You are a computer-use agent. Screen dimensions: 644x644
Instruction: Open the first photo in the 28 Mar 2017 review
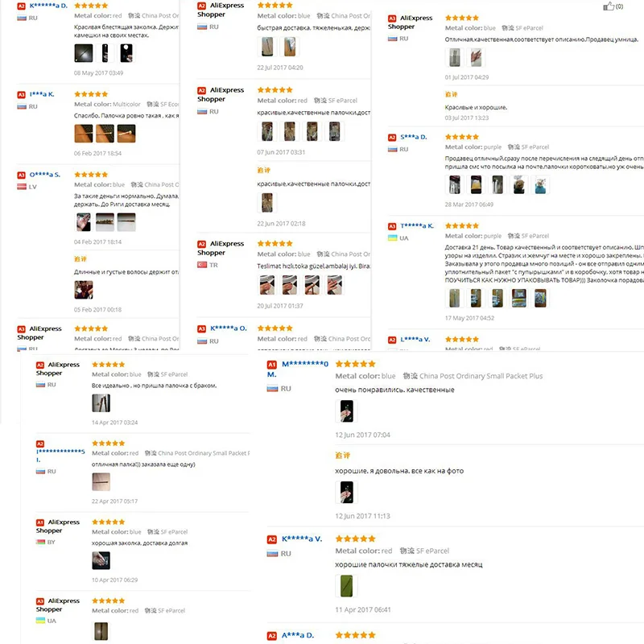[454, 185]
